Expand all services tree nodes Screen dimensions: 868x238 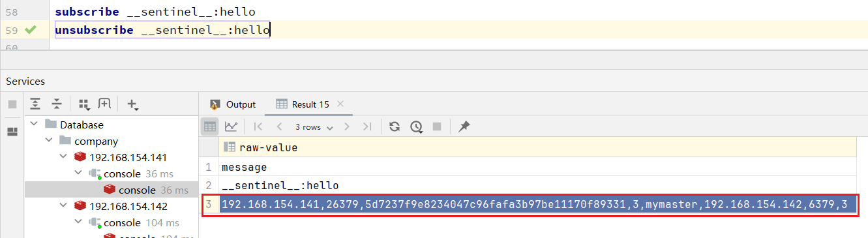(x=35, y=104)
